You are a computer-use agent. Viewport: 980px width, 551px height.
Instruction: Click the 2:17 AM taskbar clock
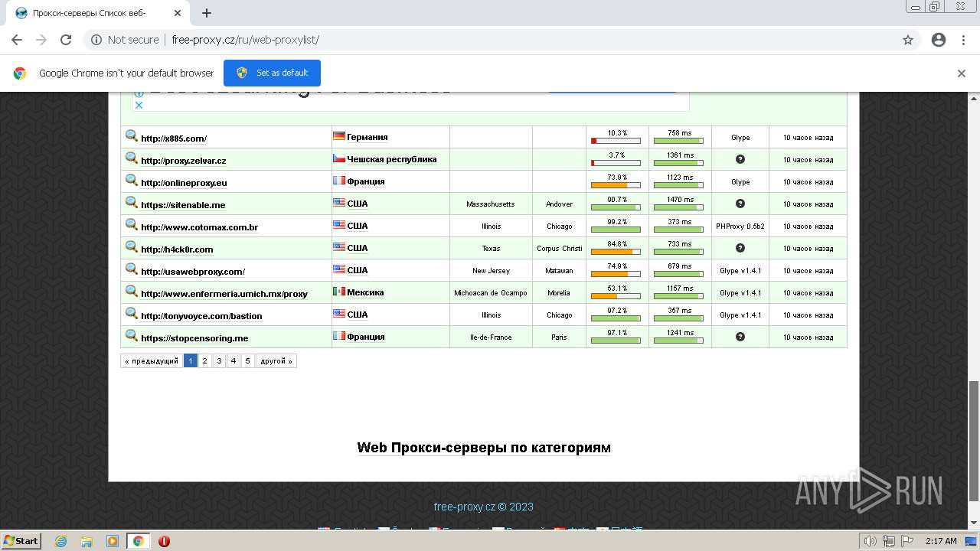941,541
